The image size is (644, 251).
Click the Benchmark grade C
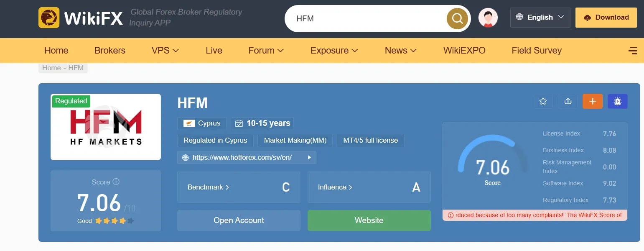[x=286, y=187]
